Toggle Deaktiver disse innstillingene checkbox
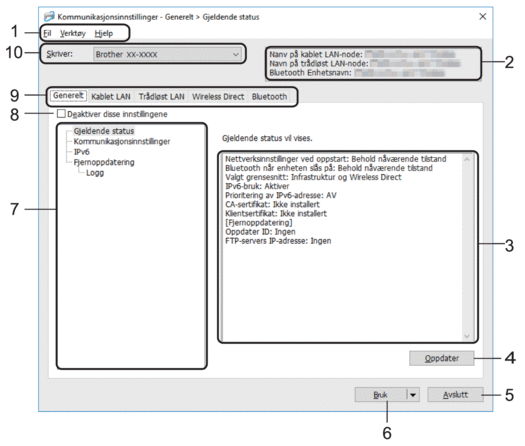The image size is (525, 446). (x=61, y=114)
